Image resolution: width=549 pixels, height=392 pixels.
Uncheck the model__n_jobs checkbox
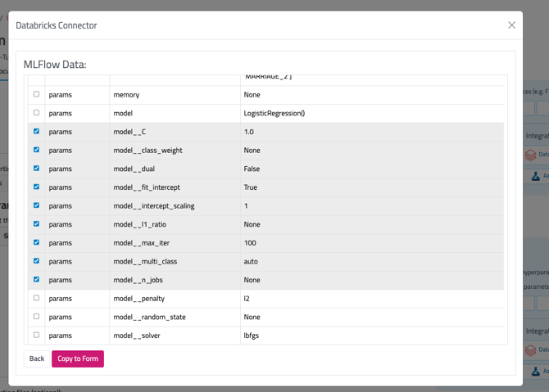tap(36, 279)
